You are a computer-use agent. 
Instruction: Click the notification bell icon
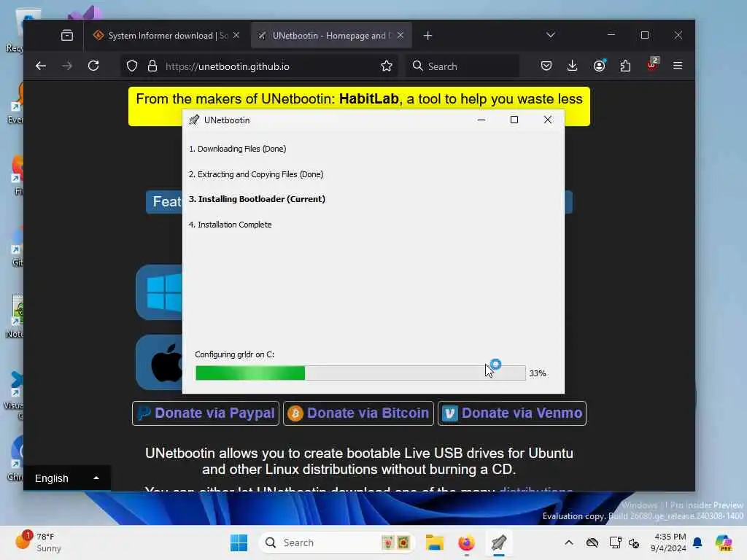click(x=697, y=542)
